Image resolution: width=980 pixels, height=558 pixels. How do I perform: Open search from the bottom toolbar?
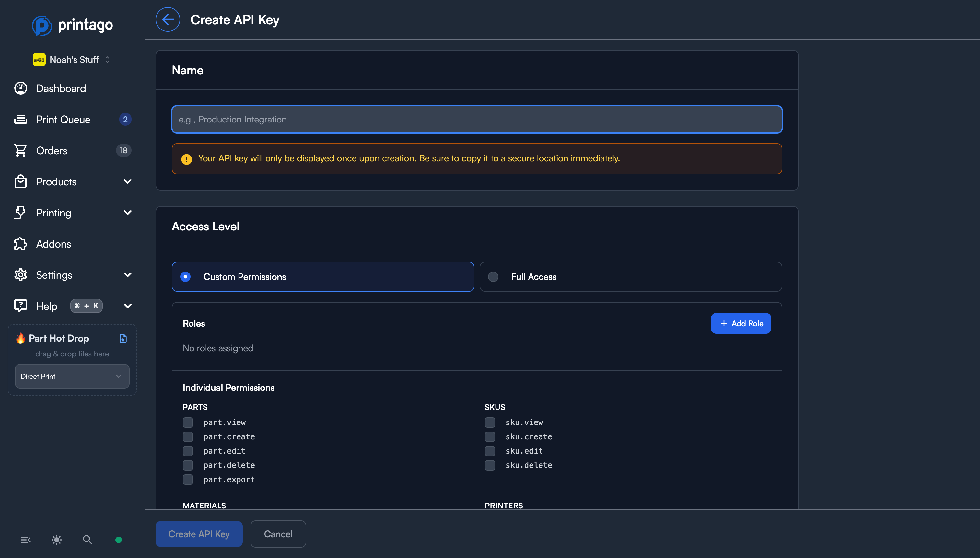[87, 540]
